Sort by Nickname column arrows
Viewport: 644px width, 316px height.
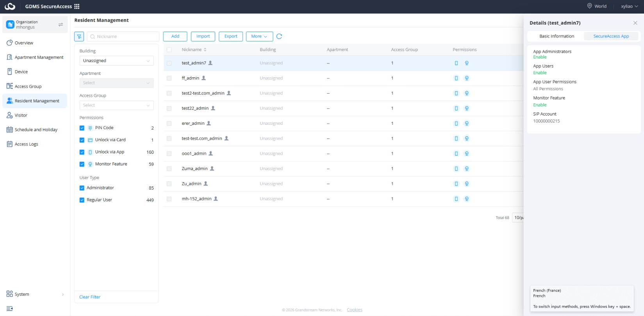[205, 50]
